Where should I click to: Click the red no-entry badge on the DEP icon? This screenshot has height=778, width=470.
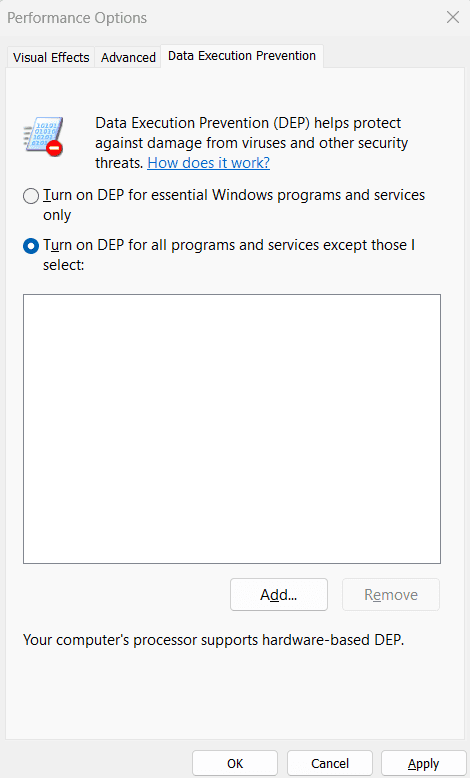[x=55, y=148]
